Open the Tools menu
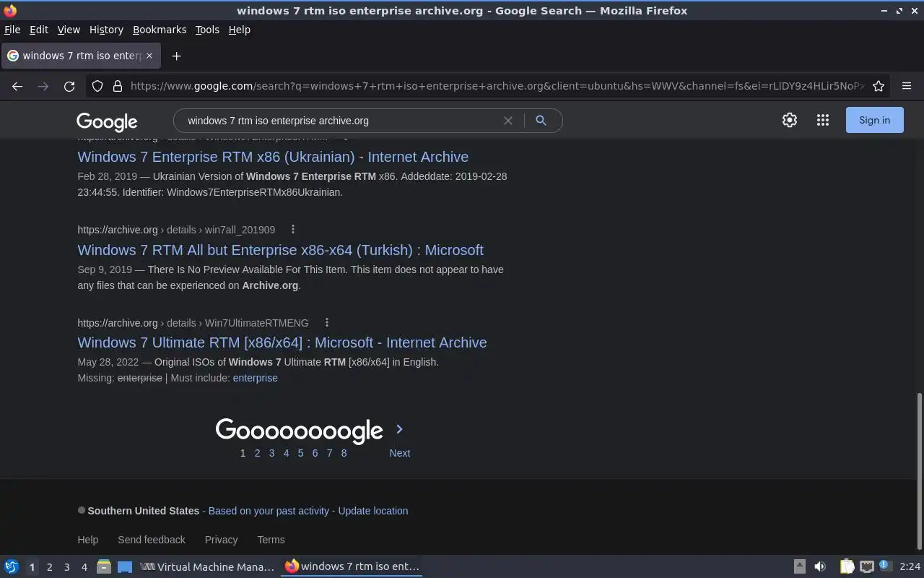 click(207, 30)
